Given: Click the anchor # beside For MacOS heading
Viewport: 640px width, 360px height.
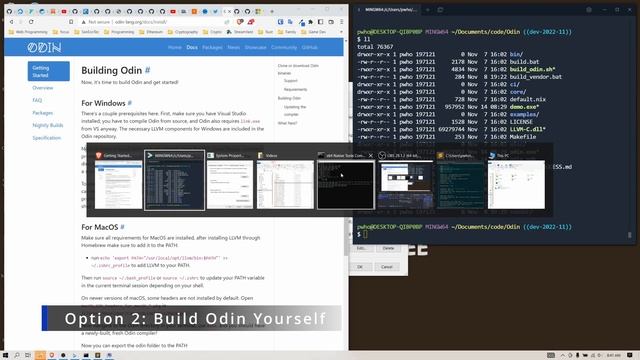Looking at the screenshot, I should [122, 227].
